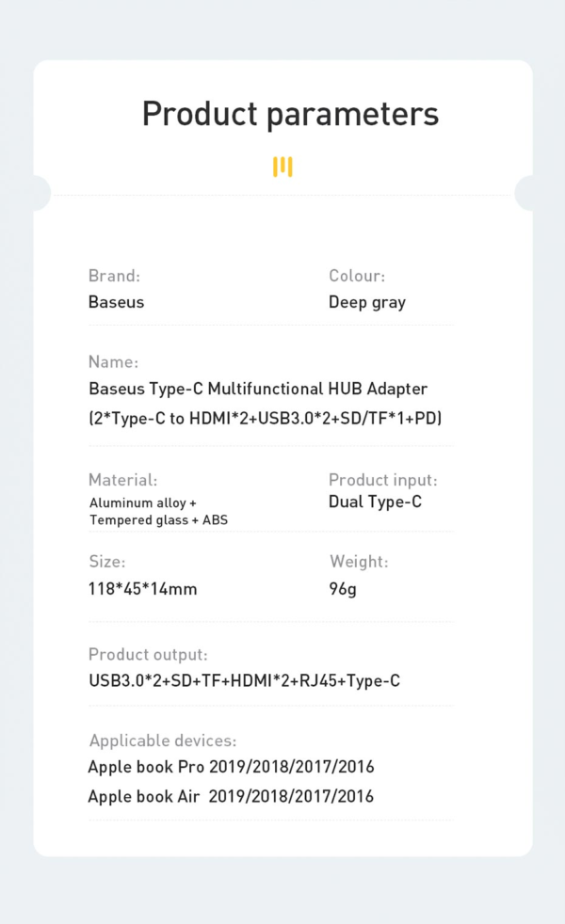Select the Name label
This screenshot has height=924, width=565.
(x=113, y=362)
